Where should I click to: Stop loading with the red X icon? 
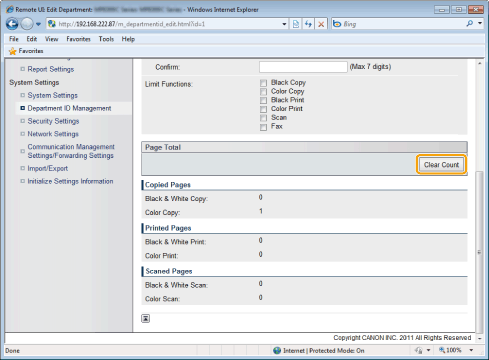tap(321, 24)
